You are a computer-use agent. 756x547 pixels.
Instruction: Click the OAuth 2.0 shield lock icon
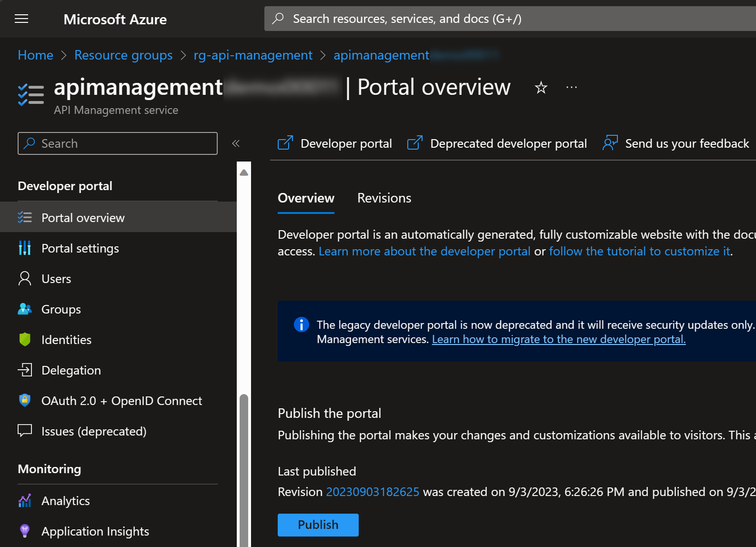pyautogui.click(x=25, y=400)
